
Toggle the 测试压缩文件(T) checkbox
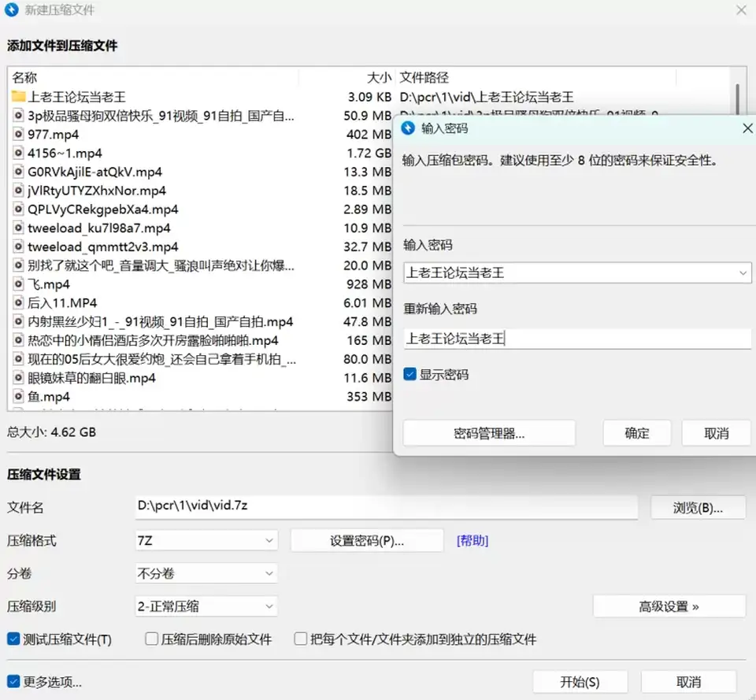coord(13,639)
